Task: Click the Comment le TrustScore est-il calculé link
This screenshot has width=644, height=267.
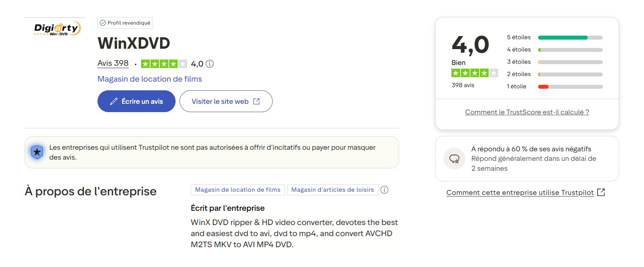Action: pyautogui.click(x=526, y=112)
